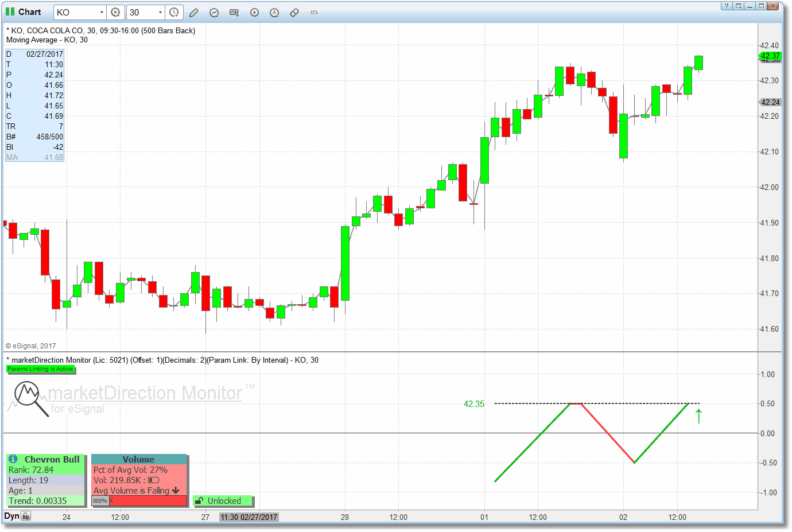Click the Dyn label at bottom left

pyautogui.click(x=11, y=516)
